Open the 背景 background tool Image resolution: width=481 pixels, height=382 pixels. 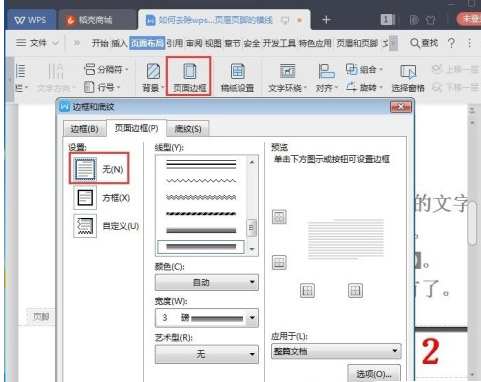pyautogui.click(x=153, y=77)
